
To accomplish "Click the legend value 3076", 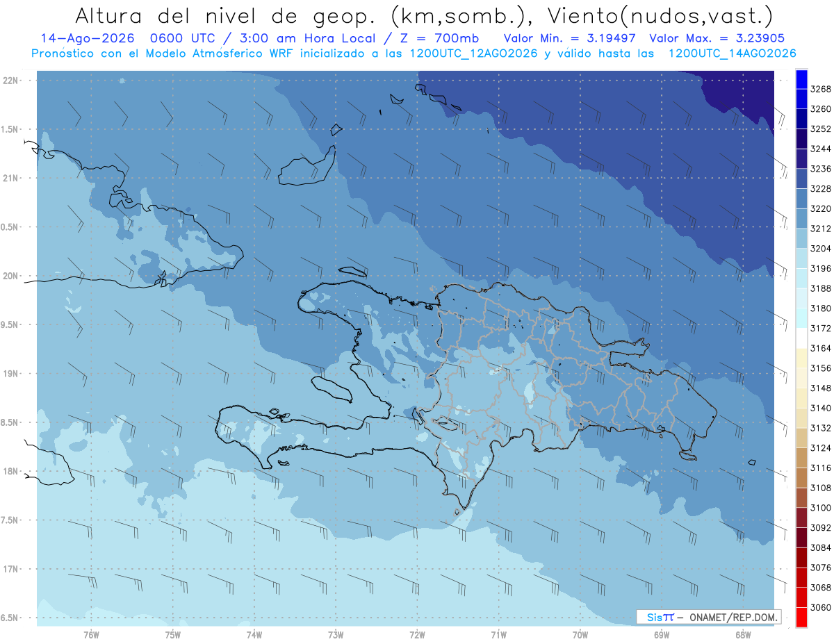I will click(820, 567).
